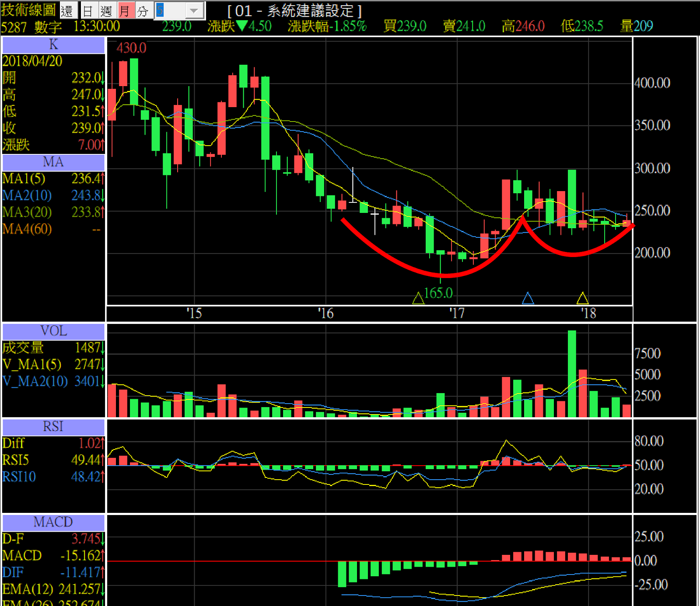
Task: Click the tallest green volume bar
Action: (x=572, y=373)
